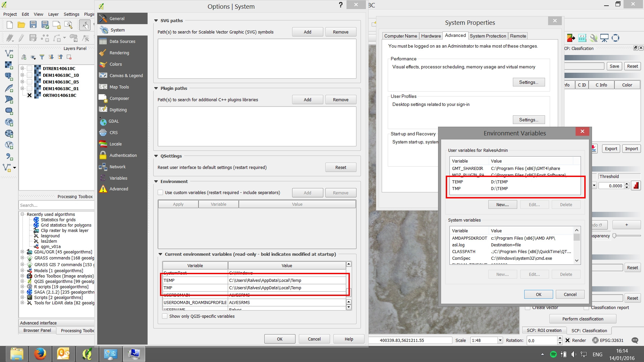Click the Save Project toolbar icon
644x362 pixels.
pyautogui.click(x=33, y=24)
